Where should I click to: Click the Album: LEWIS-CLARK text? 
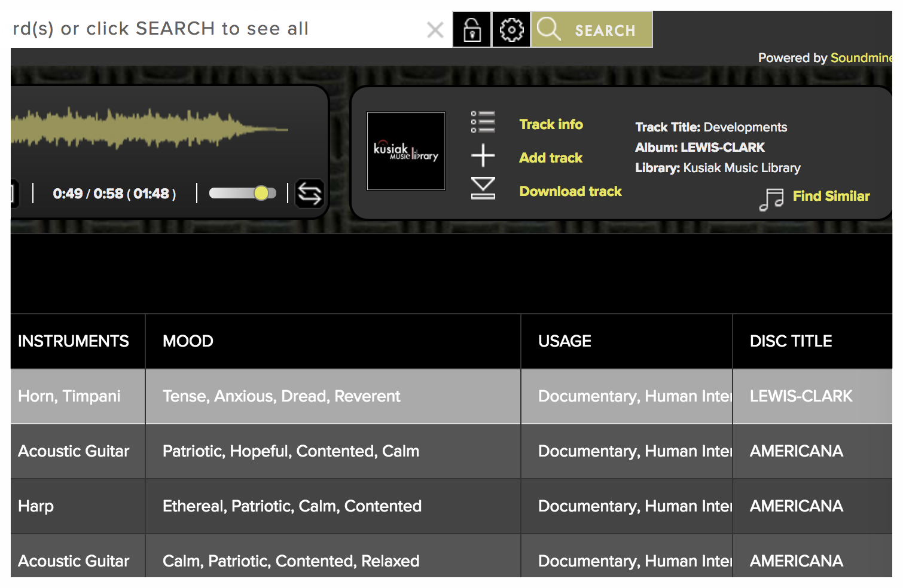700,148
